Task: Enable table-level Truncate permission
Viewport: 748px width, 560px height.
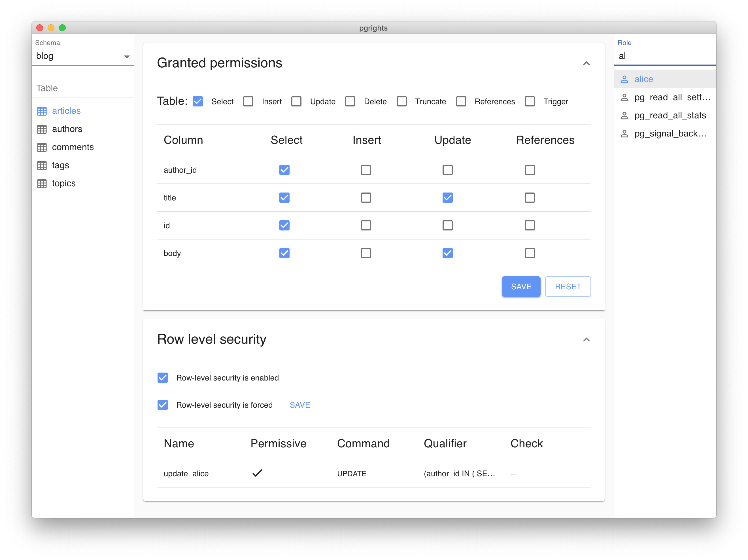Action: (x=402, y=101)
